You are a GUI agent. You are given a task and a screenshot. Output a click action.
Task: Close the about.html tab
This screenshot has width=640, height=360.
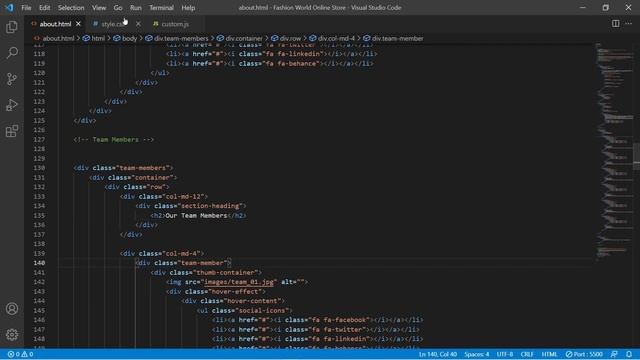78,24
